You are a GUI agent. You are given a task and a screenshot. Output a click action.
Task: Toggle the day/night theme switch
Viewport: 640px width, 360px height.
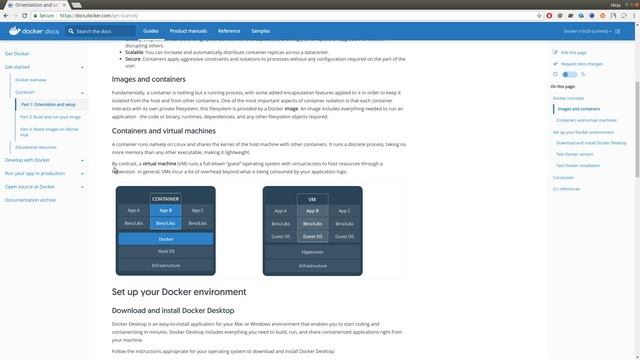pos(569,74)
